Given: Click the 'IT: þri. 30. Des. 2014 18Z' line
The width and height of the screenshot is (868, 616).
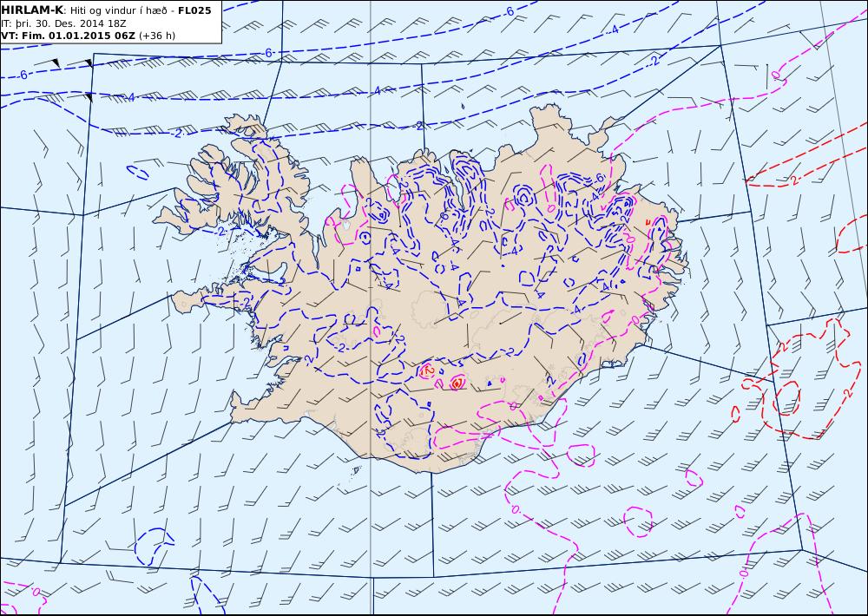Looking at the screenshot, I should point(65,23).
